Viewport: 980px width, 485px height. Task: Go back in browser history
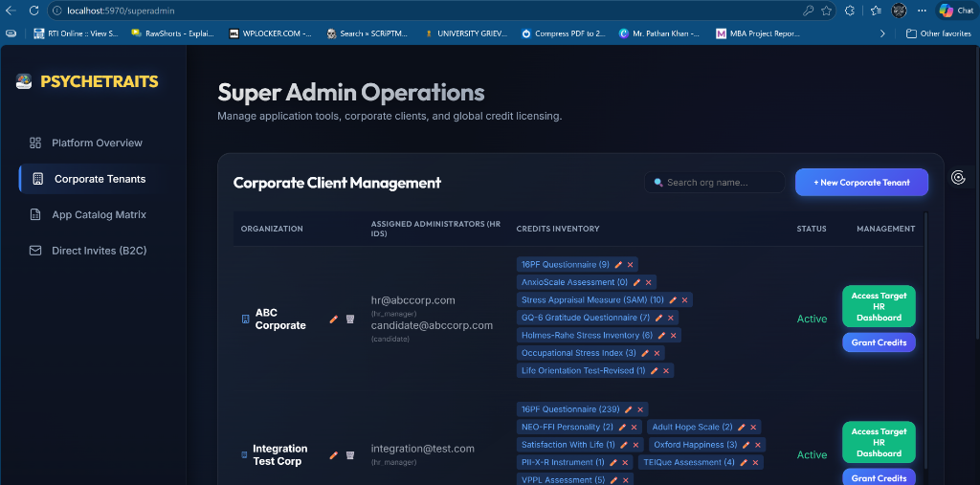11,11
